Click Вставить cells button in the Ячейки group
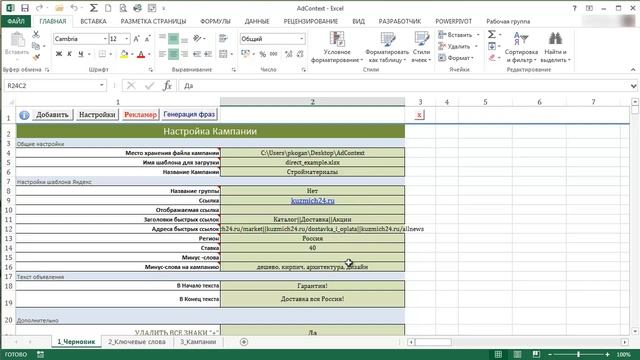This screenshot has height=360, width=640. [x=455, y=35]
